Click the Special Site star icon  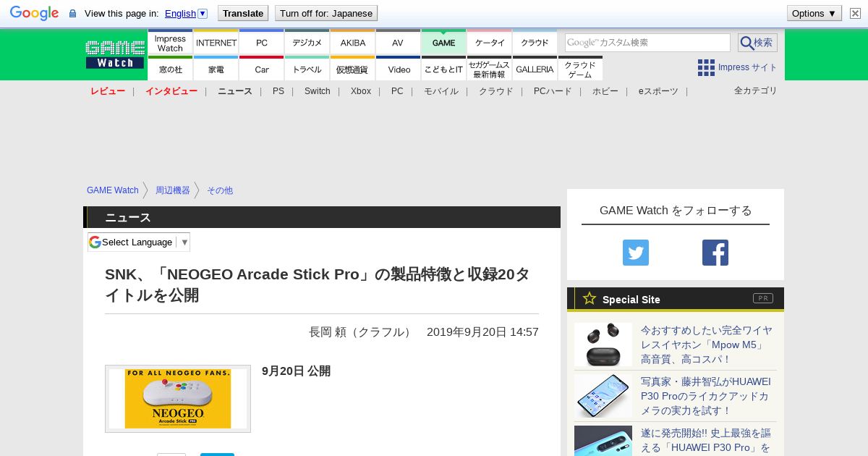590,298
